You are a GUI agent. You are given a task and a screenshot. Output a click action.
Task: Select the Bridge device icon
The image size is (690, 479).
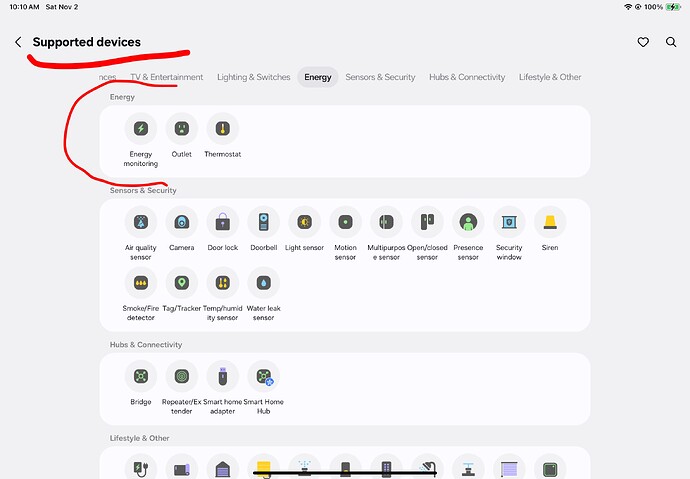point(141,376)
